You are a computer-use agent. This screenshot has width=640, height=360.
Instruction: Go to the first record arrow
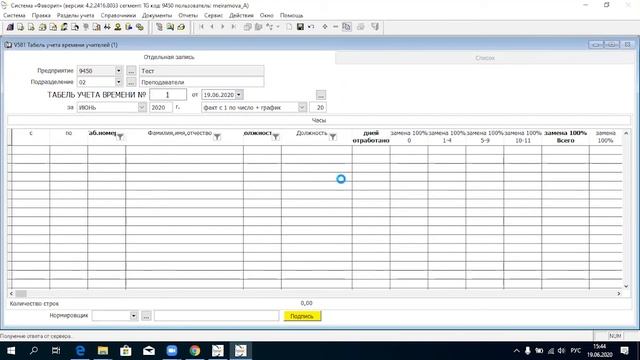(202, 27)
